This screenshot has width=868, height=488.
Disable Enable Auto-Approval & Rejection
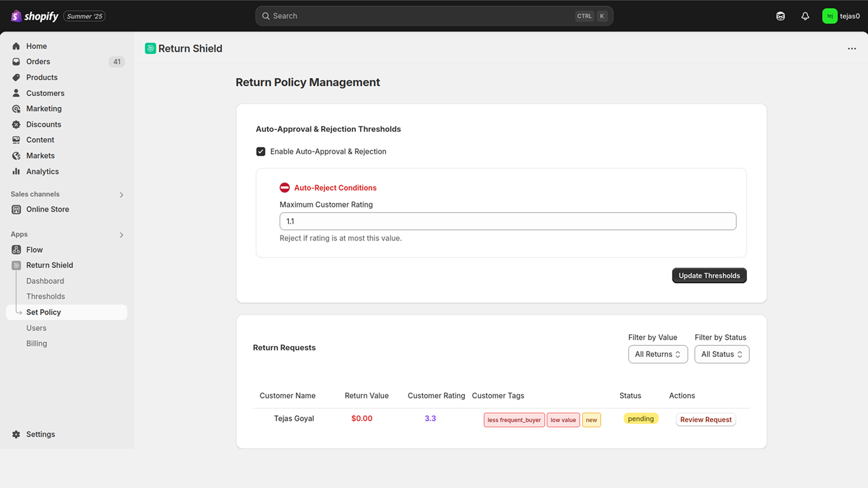tap(261, 151)
